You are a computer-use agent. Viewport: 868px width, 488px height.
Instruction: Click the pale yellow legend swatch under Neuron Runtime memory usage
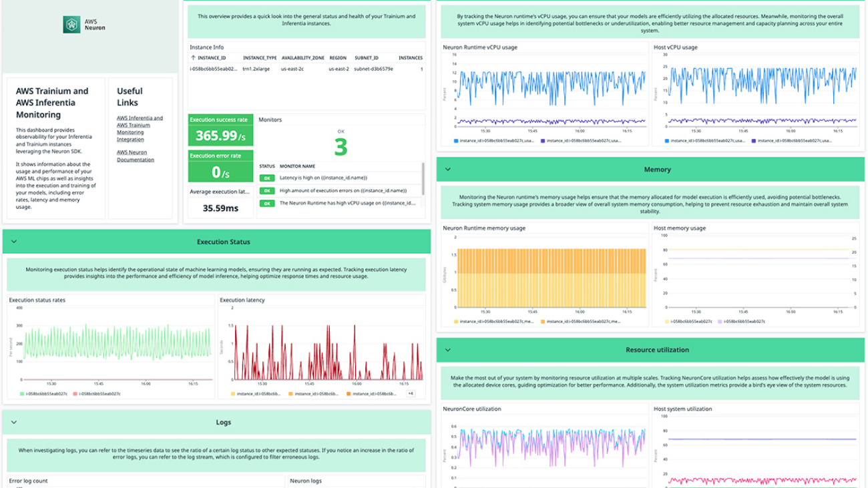tap(456, 322)
